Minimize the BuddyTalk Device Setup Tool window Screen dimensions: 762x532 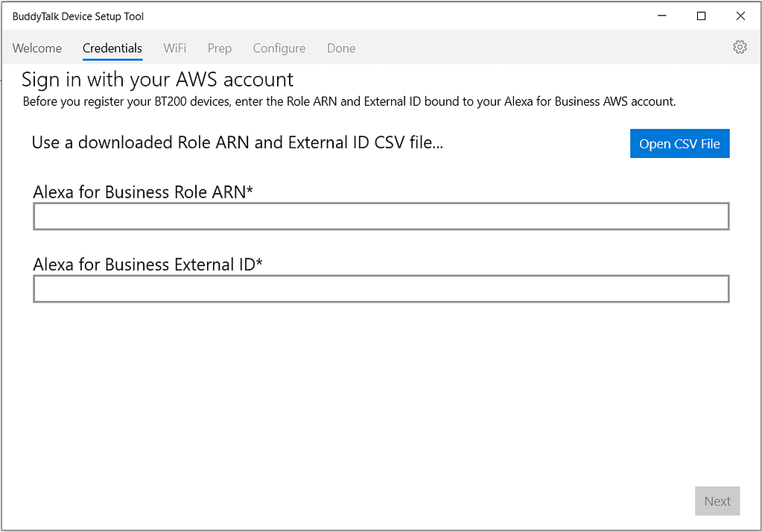(x=662, y=16)
